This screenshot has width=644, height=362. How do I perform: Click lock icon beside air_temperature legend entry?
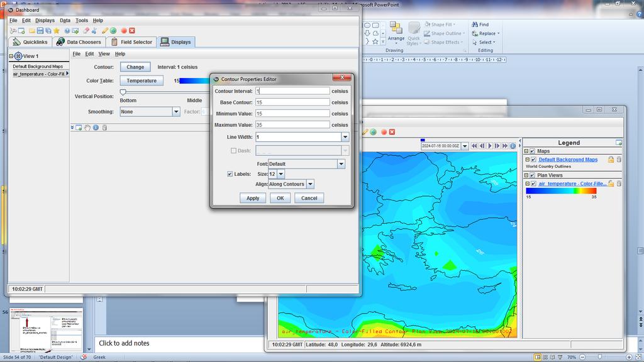(x=611, y=184)
